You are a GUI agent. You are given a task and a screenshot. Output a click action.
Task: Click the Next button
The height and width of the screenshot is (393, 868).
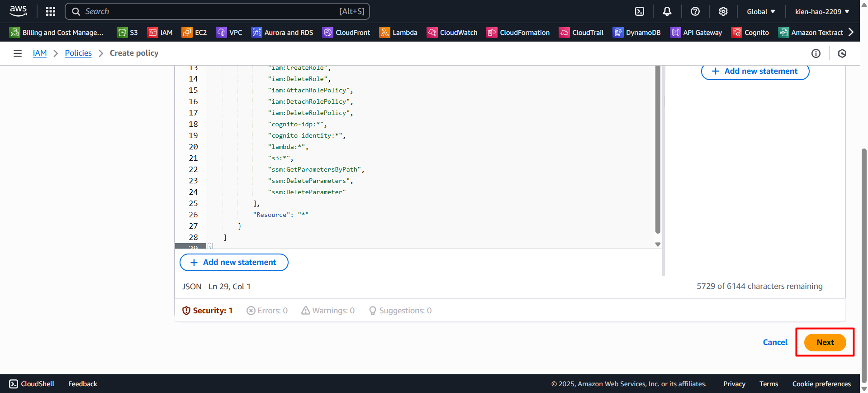click(x=825, y=342)
